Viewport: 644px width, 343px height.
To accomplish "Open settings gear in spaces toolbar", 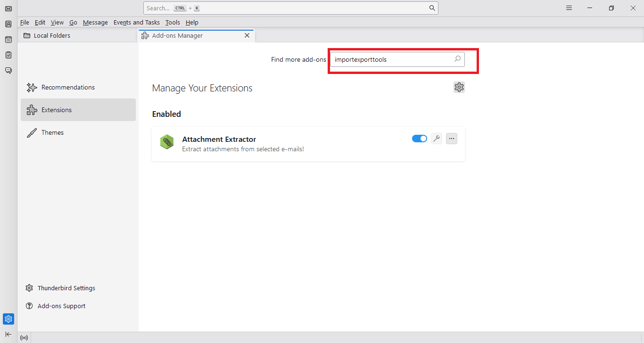I will click(8, 319).
